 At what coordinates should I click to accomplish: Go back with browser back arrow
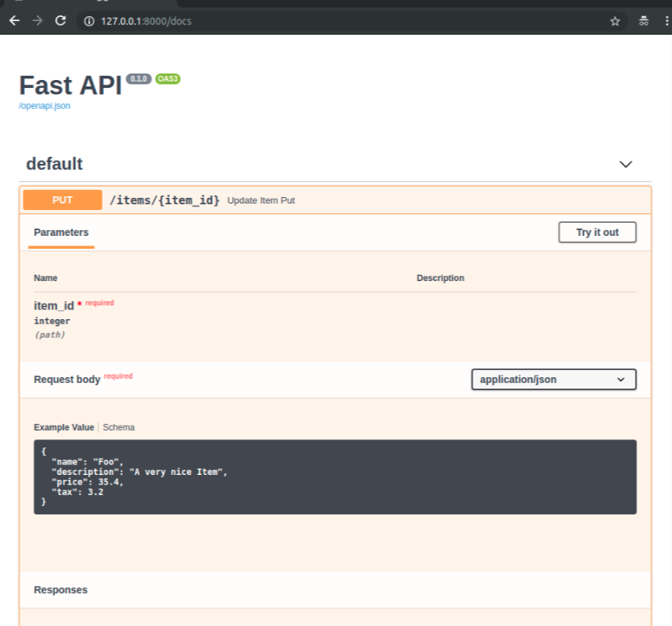click(15, 20)
